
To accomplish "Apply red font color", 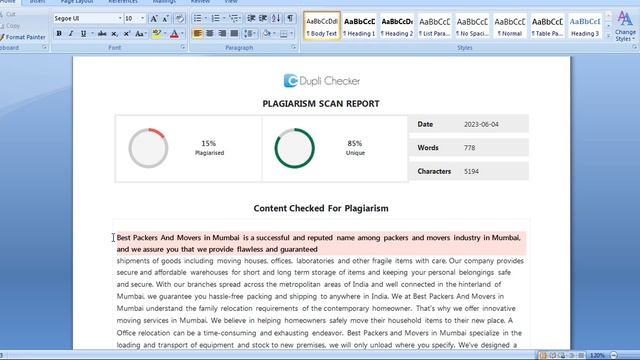I will pyautogui.click(x=174, y=33).
